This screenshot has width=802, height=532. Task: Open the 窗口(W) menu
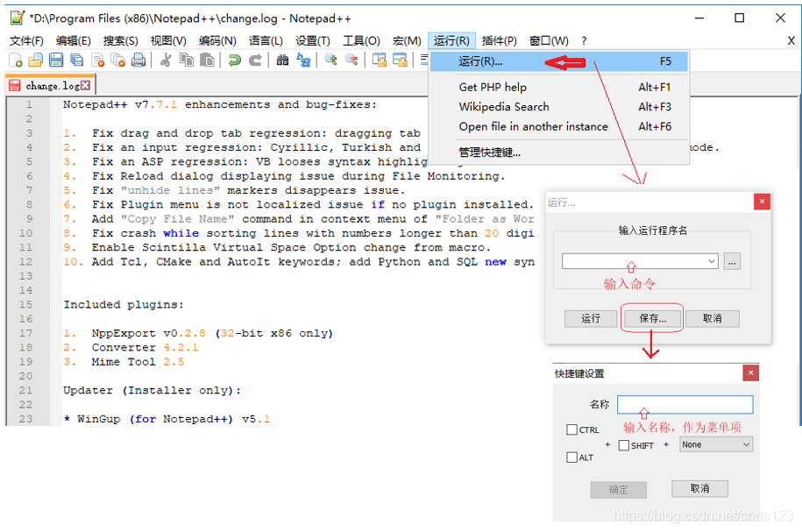[549, 41]
